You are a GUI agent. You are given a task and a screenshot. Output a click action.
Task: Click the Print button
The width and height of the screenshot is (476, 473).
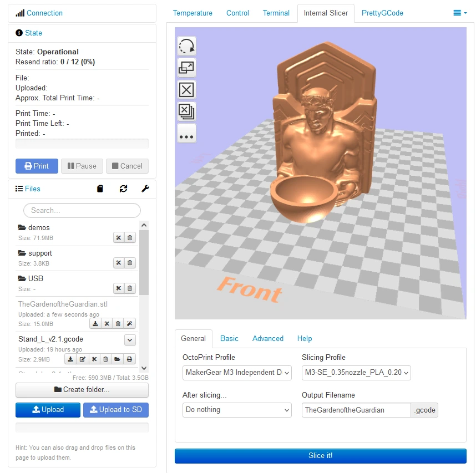37,166
